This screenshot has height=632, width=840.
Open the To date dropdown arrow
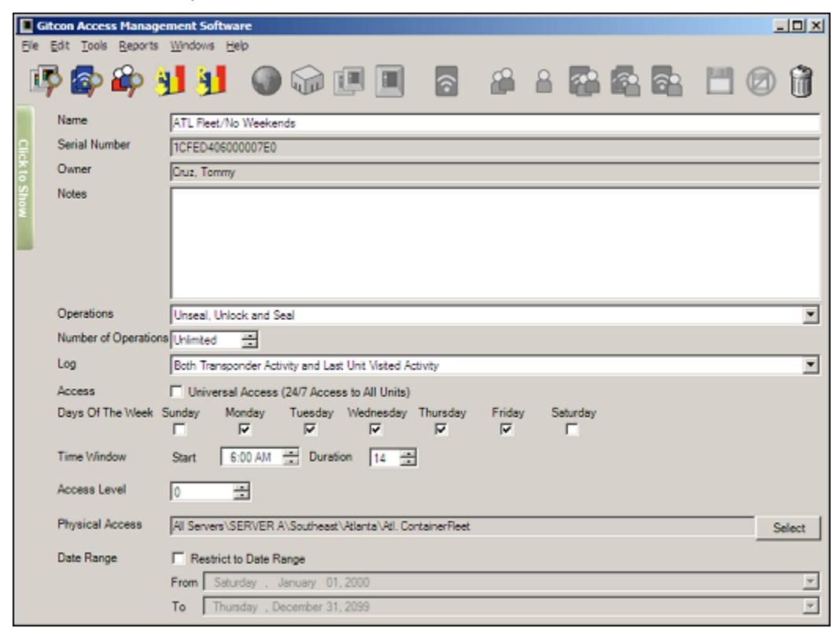pyautogui.click(x=811, y=606)
